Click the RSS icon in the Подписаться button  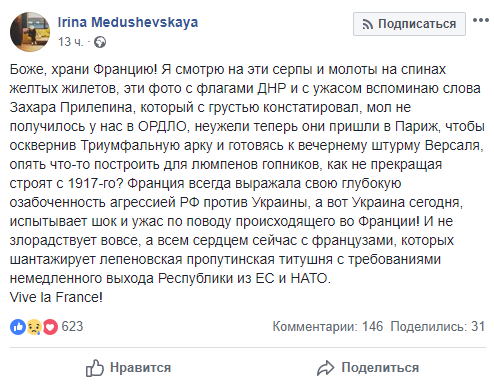[x=367, y=24]
